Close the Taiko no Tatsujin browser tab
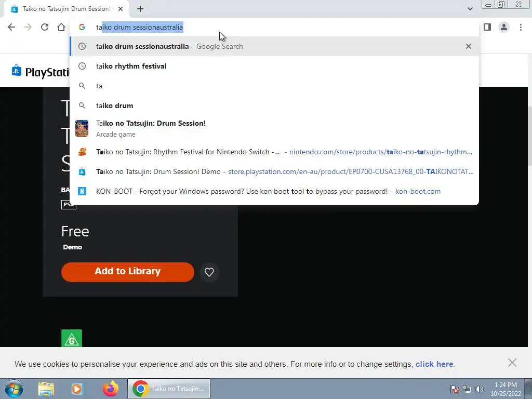532x399 pixels. click(121, 9)
